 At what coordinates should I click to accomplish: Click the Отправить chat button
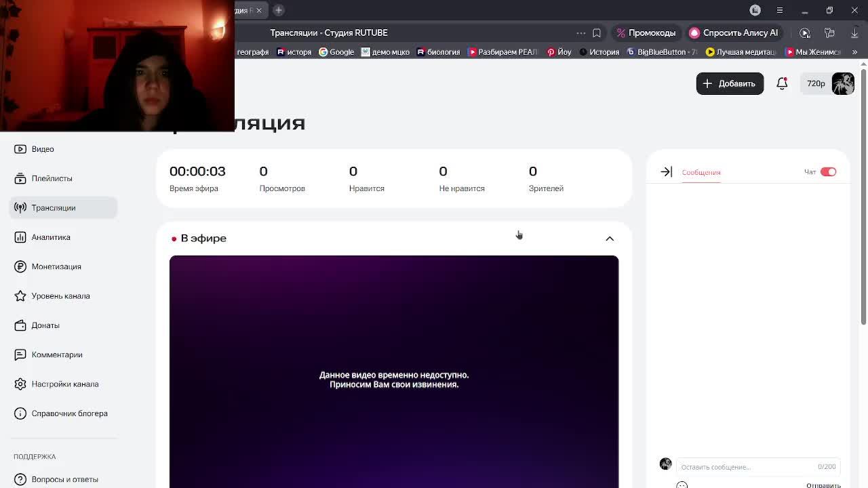tap(823, 485)
